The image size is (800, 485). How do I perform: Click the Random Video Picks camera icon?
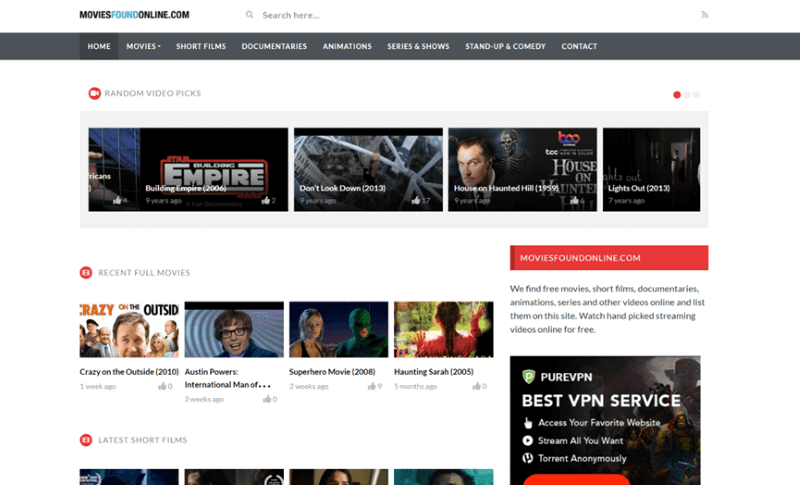click(94, 93)
